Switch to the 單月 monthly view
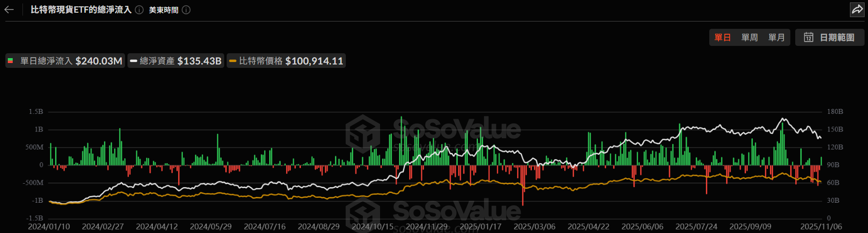The height and width of the screenshot is (233, 868). click(x=776, y=38)
